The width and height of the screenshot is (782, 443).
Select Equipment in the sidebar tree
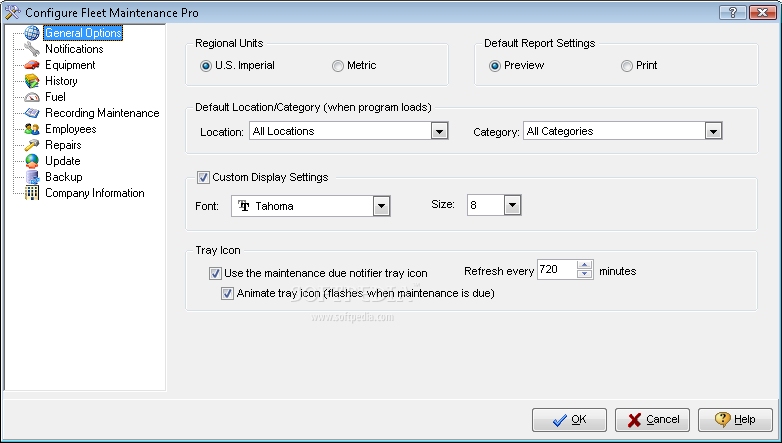pos(70,65)
